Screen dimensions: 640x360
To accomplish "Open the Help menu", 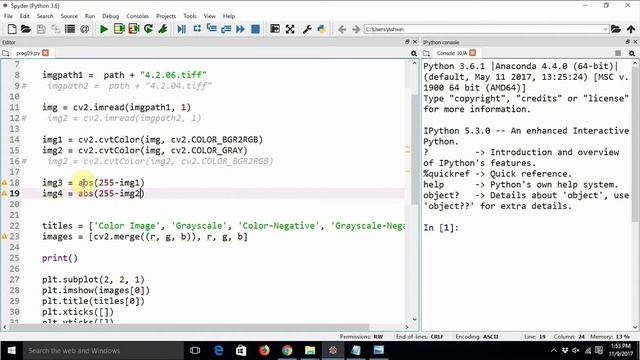I will tap(229, 16).
